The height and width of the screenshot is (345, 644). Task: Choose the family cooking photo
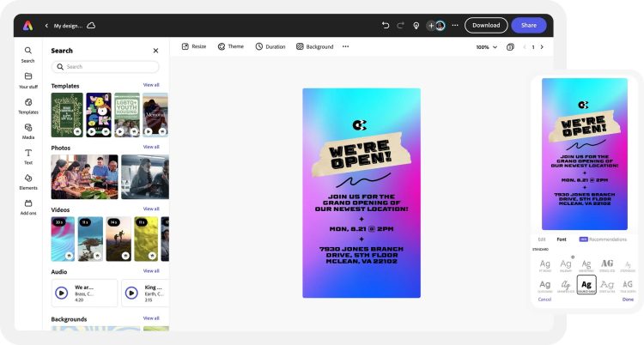click(x=84, y=177)
